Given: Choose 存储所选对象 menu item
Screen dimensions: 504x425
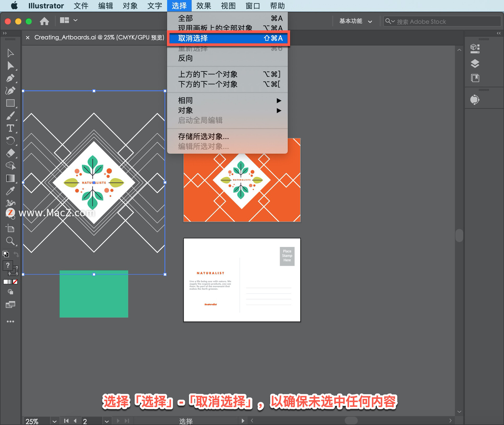Looking at the screenshot, I should (x=227, y=136).
